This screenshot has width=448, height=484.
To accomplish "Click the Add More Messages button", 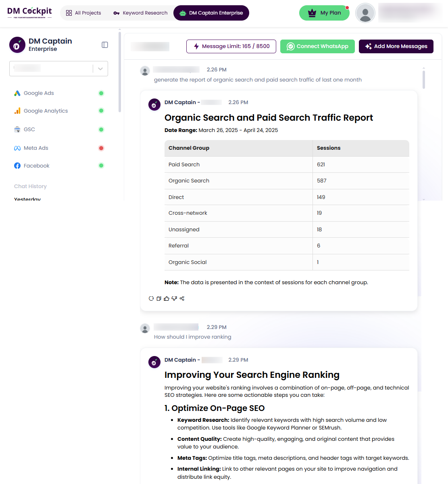I will coord(396,46).
